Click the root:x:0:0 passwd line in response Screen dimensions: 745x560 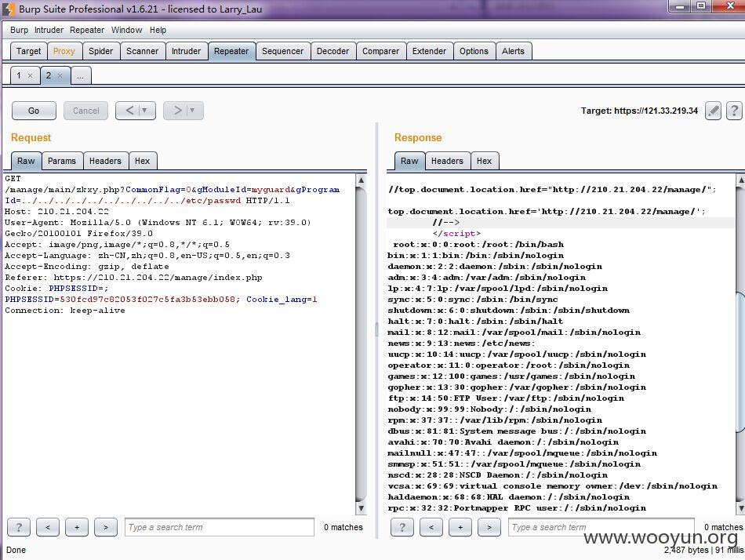478,245
